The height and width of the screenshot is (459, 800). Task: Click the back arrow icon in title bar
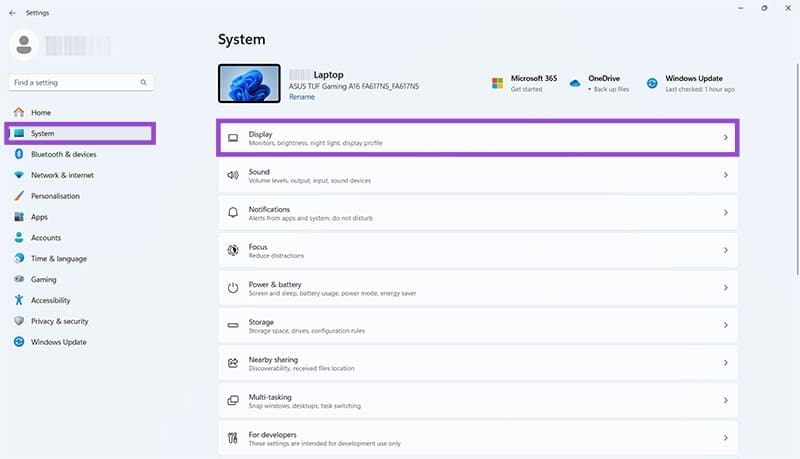(x=11, y=13)
